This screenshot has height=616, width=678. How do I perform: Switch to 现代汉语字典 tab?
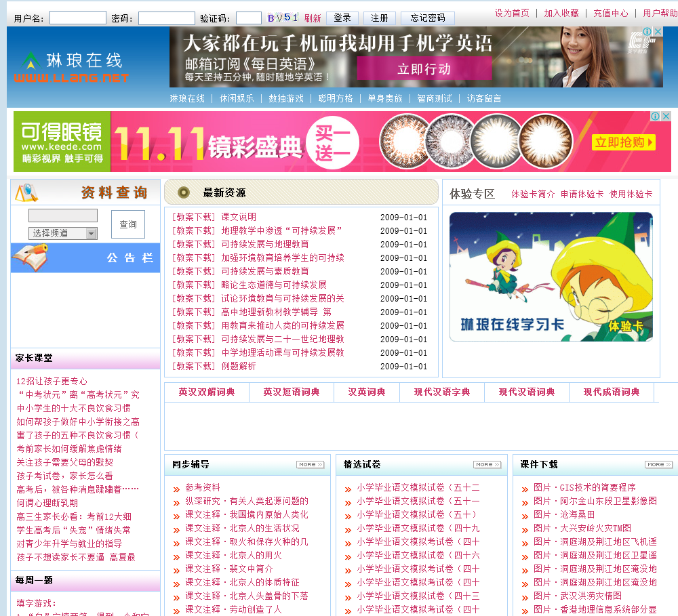(x=442, y=392)
